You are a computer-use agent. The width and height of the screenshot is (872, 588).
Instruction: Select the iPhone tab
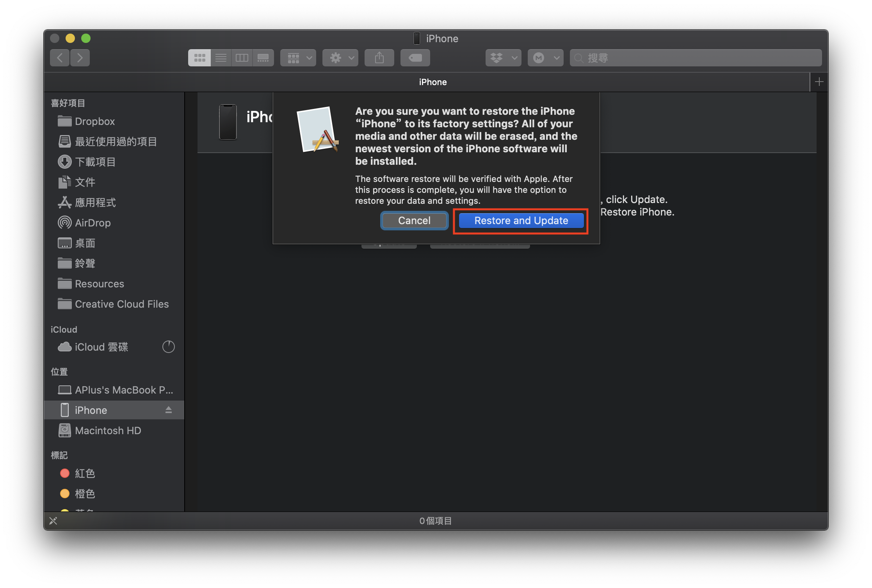click(x=432, y=82)
